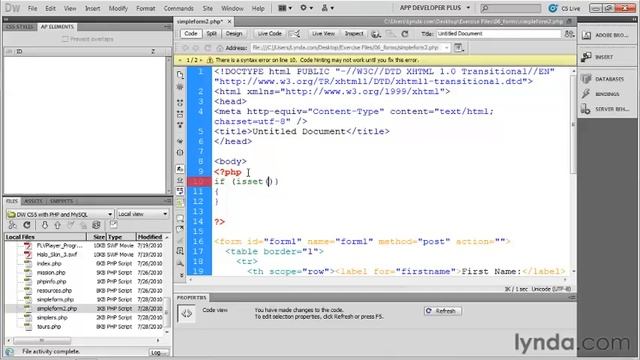Click the Balance Braces icon

click(180, 152)
